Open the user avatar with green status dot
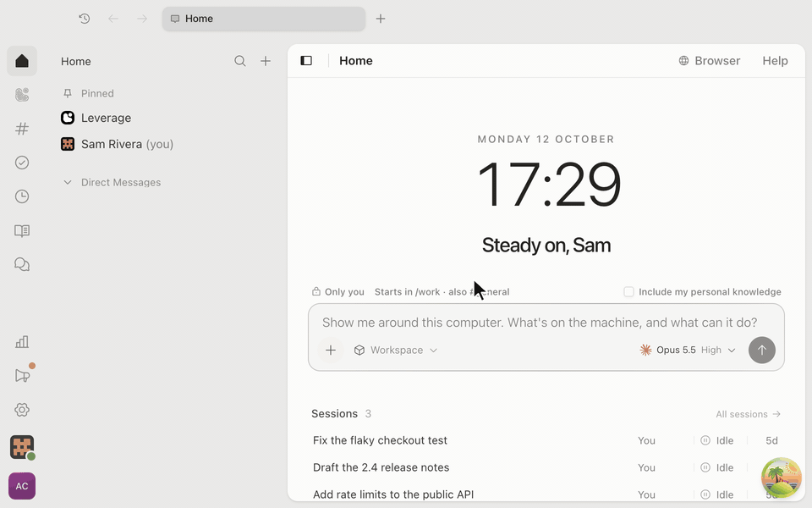Screen dimensions: 812x508 tap(22, 447)
